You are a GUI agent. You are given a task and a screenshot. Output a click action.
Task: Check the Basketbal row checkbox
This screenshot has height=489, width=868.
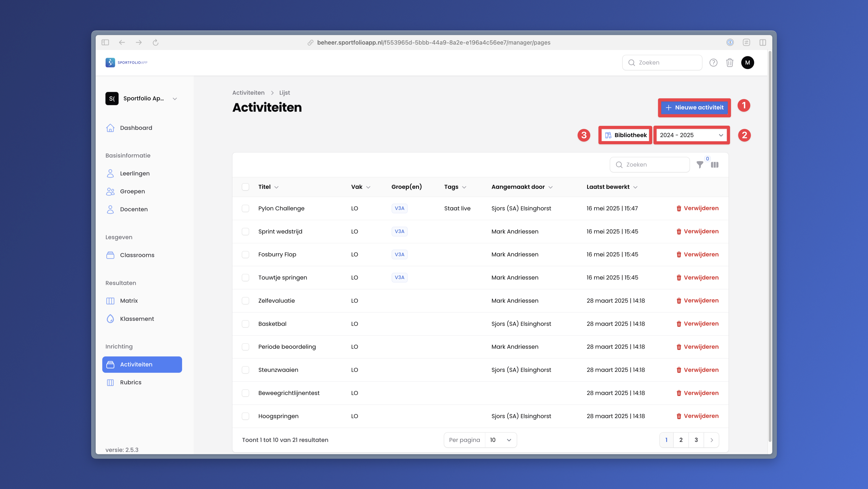tap(245, 324)
